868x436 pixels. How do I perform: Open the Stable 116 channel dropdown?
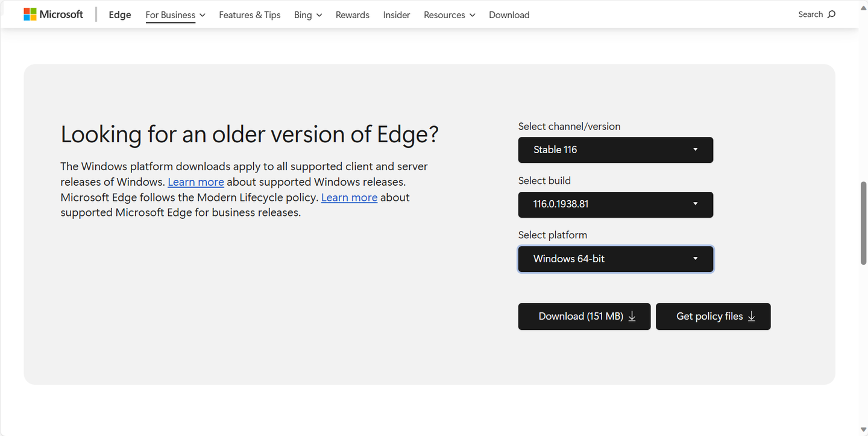615,150
